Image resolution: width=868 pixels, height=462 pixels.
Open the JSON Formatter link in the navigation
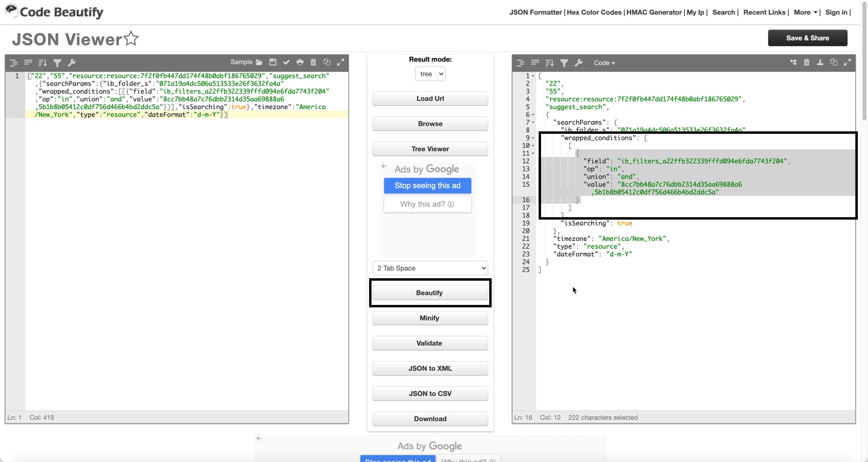click(535, 12)
